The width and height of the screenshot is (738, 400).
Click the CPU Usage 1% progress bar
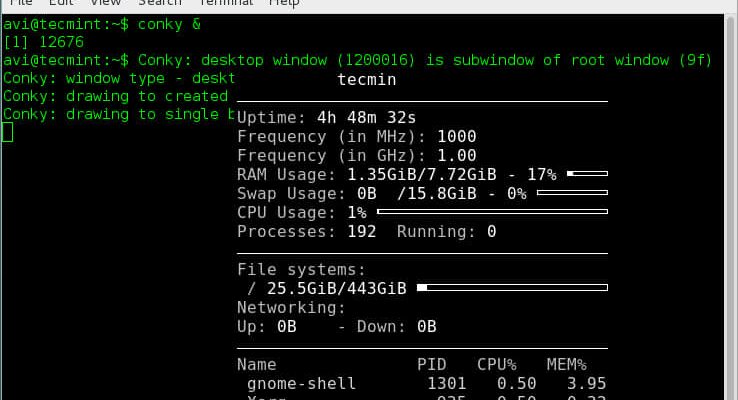point(492,212)
